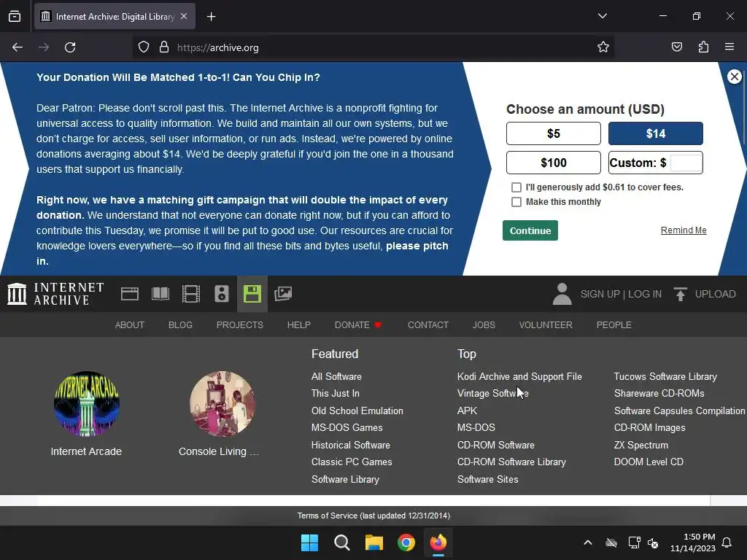
Task: Open the PEOPLE menu item
Action: coord(614,324)
